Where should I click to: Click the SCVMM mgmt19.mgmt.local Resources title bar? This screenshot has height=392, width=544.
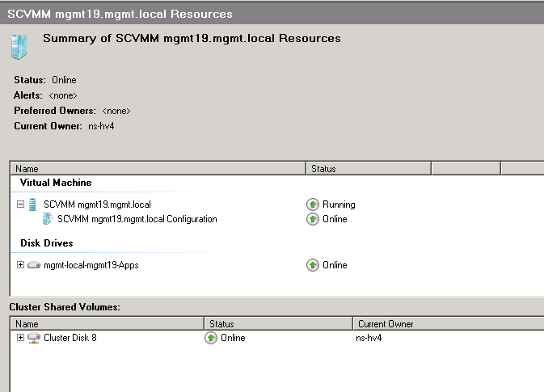(272, 14)
